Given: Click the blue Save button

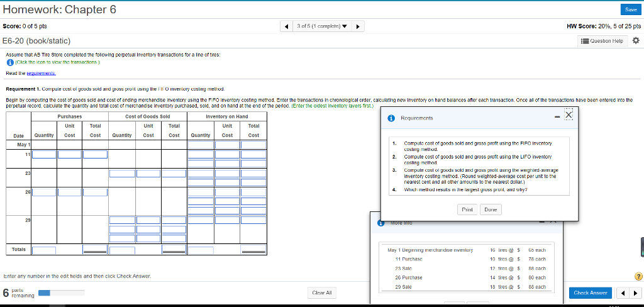Looking at the screenshot, I should (x=630, y=9).
